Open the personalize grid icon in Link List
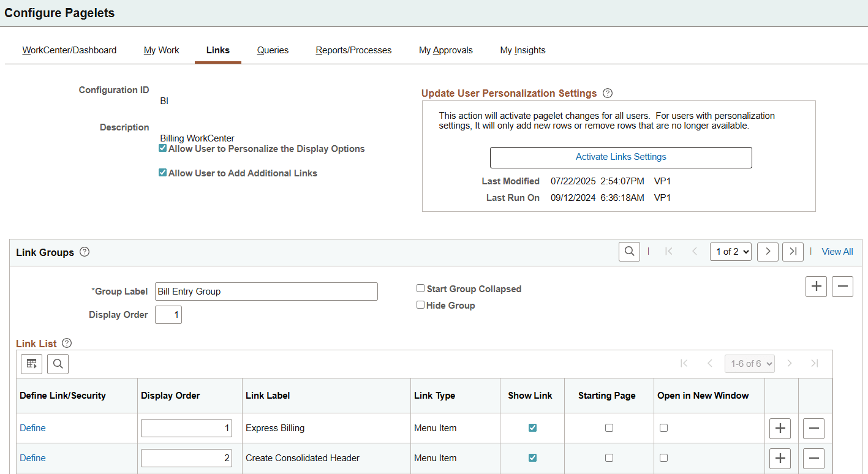 coord(31,363)
